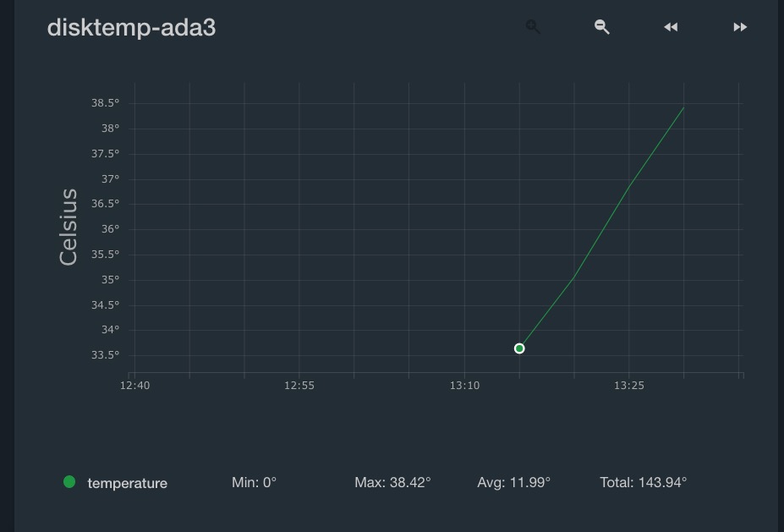
Task: Click the 33.5° y-axis tick label
Action: 105,355
